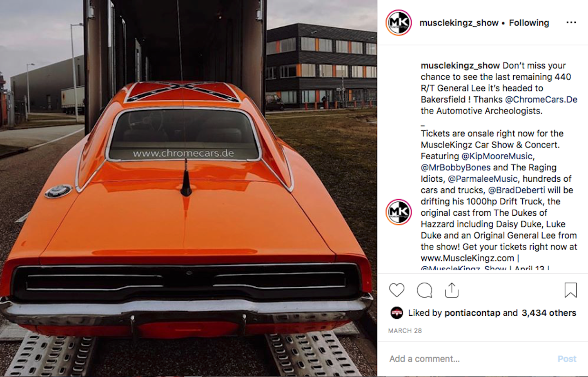Click the orange General Lee car photo
Viewport: 588px width, 377px height.
[x=189, y=188]
